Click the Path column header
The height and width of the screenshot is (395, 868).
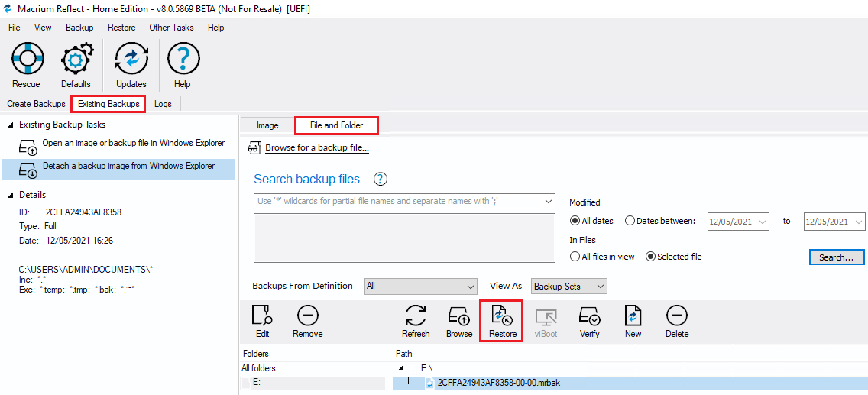[404, 354]
